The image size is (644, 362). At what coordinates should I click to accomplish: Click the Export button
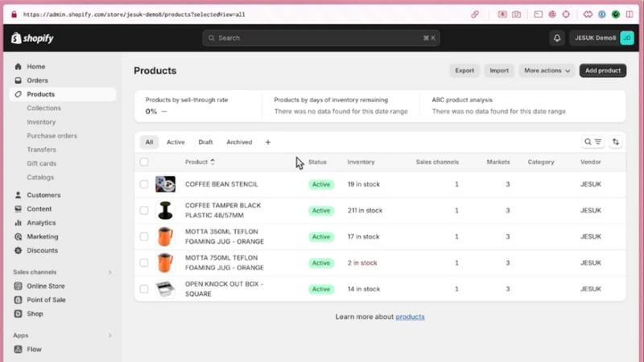click(464, 71)
